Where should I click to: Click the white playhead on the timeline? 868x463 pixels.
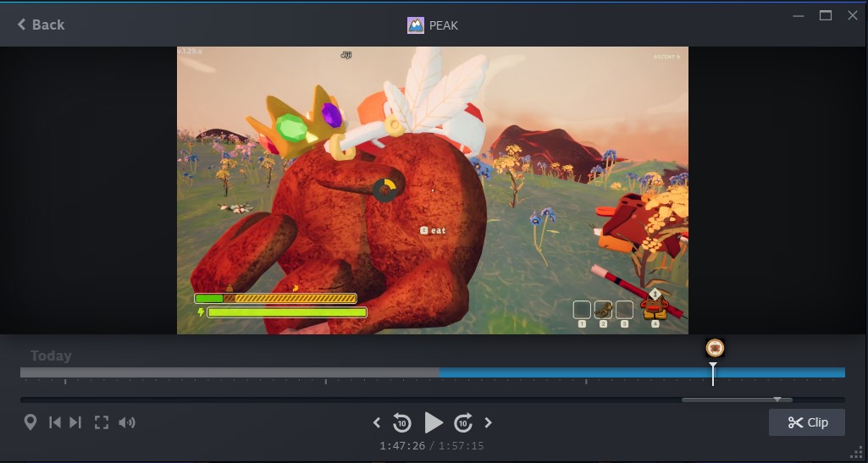pyautogui.click(x=713, y=374)
